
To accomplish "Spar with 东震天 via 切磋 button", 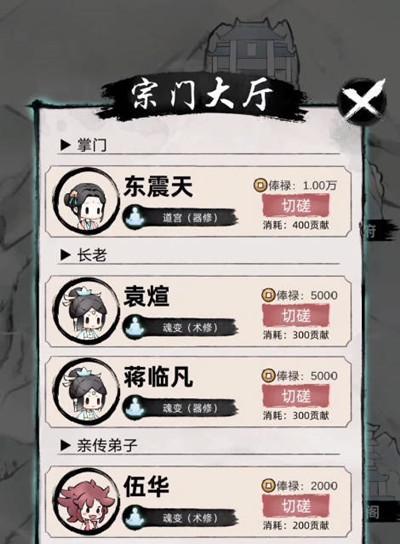I will 296,205.
